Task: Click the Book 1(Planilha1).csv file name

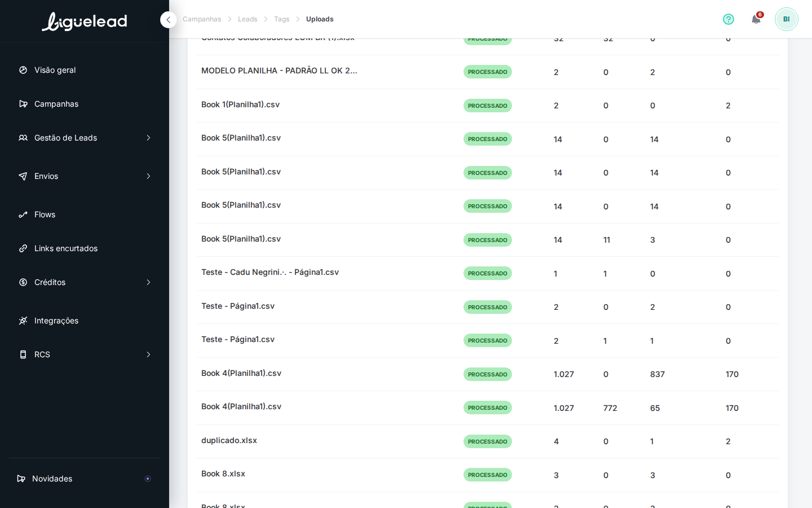Action: [x=240, y=104]
